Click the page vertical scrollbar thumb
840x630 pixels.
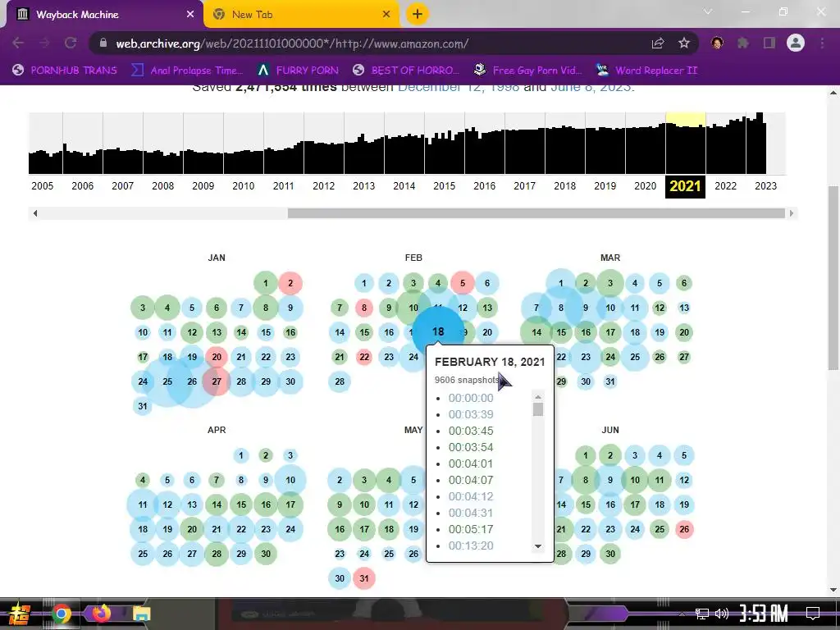[833, 278]
